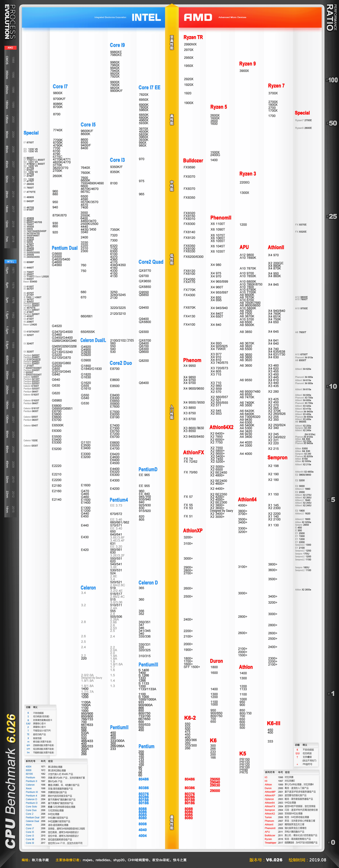The width and height of the screenshot is (339, 868).
Task: Select the AthlonXP heading
Action: point(193,530)
